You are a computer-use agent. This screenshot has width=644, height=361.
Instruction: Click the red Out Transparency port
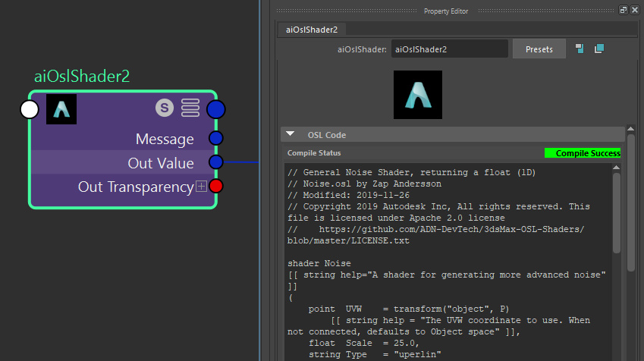215,186
